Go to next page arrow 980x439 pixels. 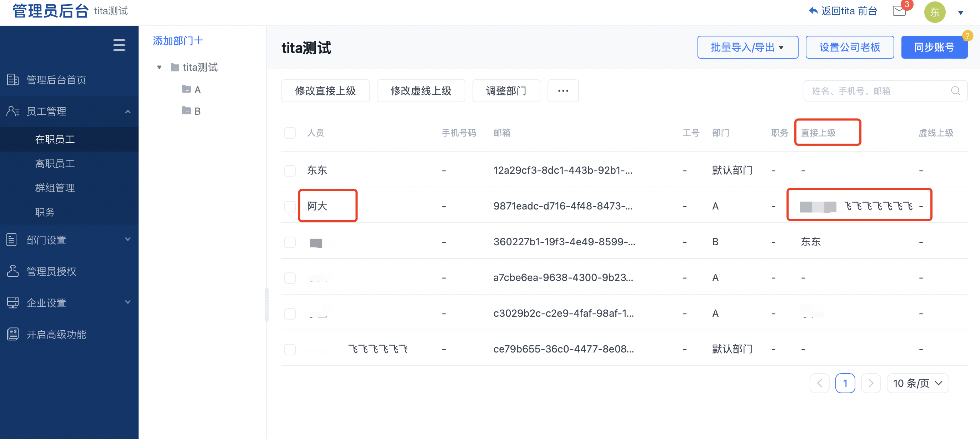tap(870, 383)
